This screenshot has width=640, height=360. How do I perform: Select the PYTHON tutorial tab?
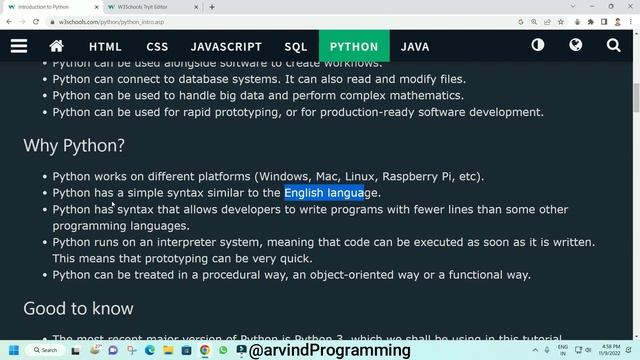pyautogui.click(x=354, y=46)
